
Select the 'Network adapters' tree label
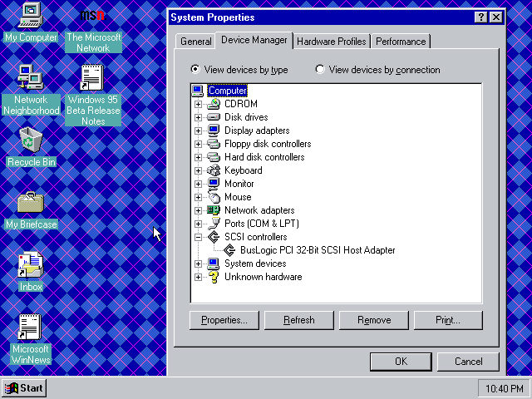tap(259, 210)
